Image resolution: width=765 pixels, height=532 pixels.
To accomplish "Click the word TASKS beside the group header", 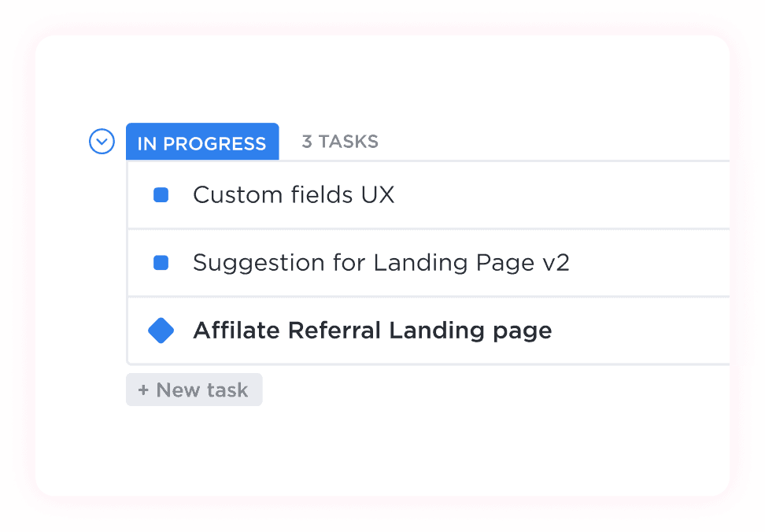I will pos(349,142).
